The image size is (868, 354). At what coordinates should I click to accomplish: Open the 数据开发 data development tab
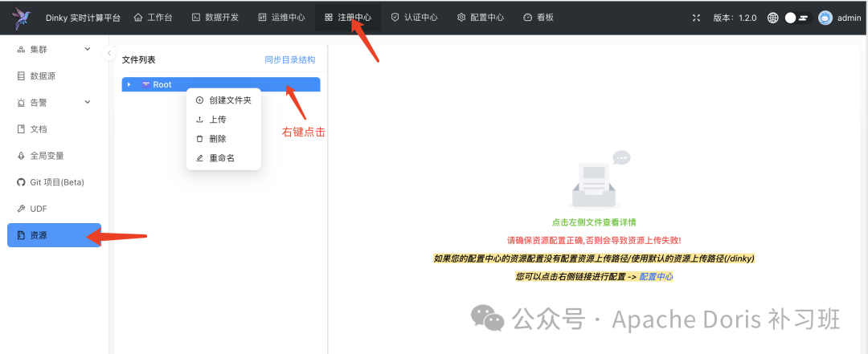[215, 17]
